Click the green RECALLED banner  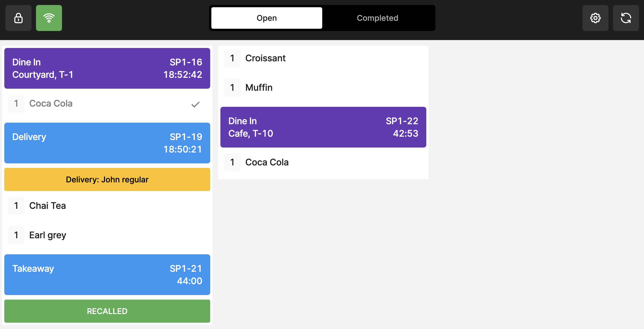[107, 311]
